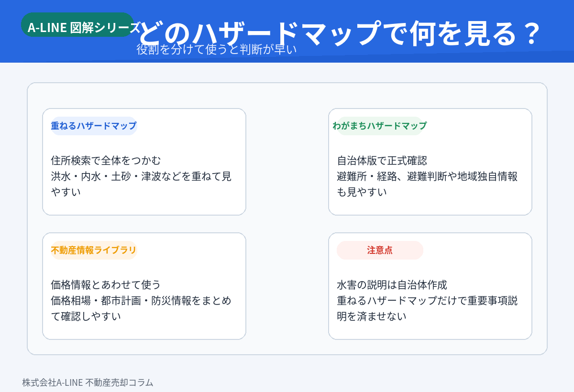Click the 避難所・経路 description text
The height and width of the screenshot is (392, 574).
pyautogui.click(x=427, y=176)
